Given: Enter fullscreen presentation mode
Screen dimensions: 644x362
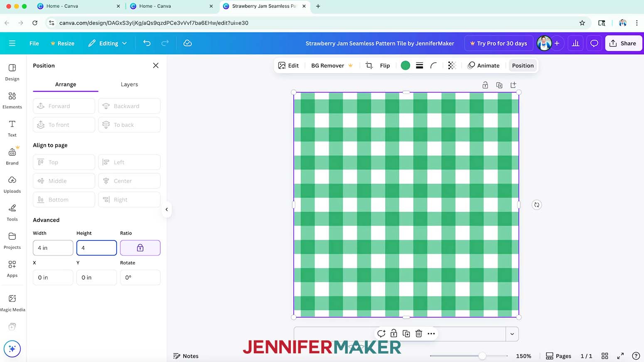Looking at the screenshot, I should coord(620,356).
